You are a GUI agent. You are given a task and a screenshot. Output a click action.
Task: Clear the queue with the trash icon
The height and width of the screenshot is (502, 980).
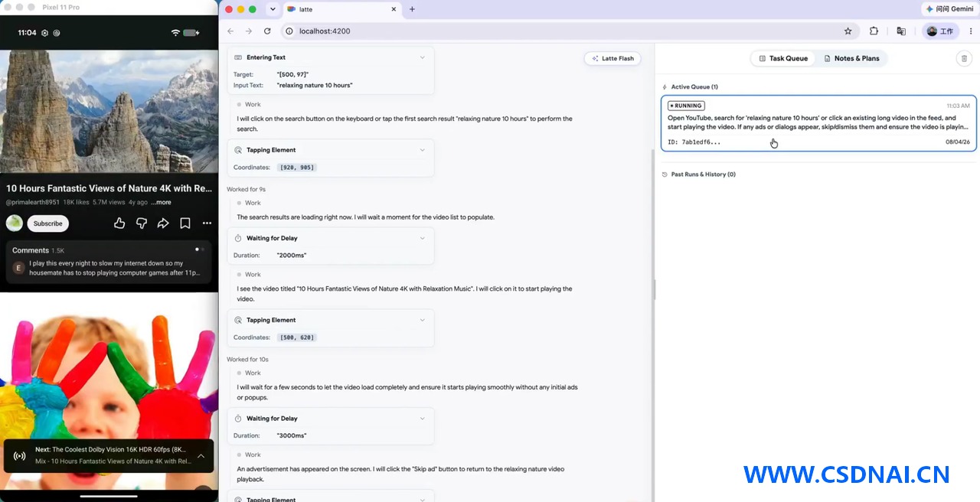(964, 58)
